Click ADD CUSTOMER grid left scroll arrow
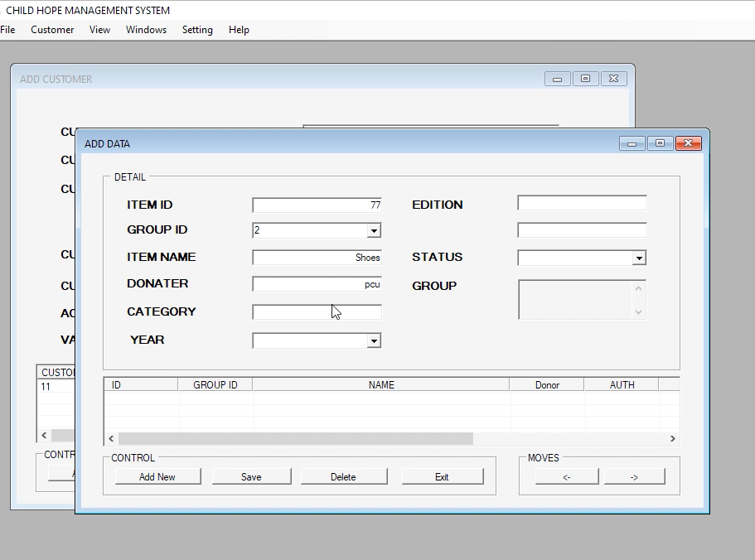The height and width of the screenshot is (560, 755). click(44, 436)
